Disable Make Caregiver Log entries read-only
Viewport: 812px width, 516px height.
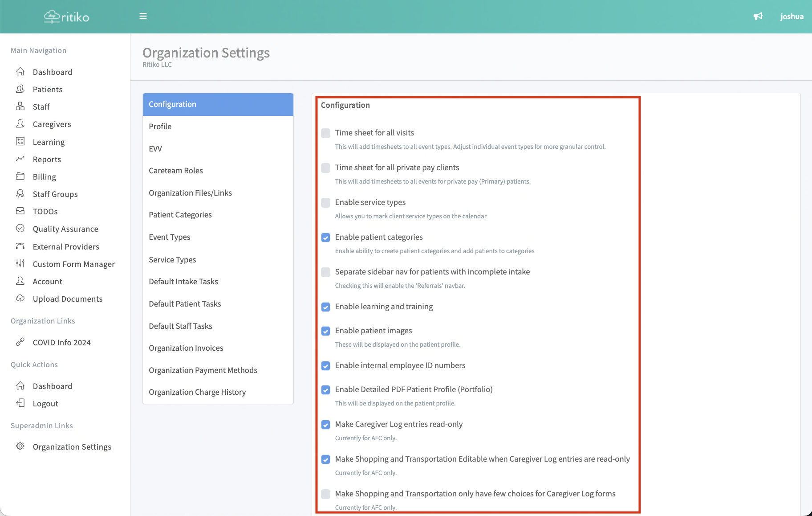[x=326, y=425]
